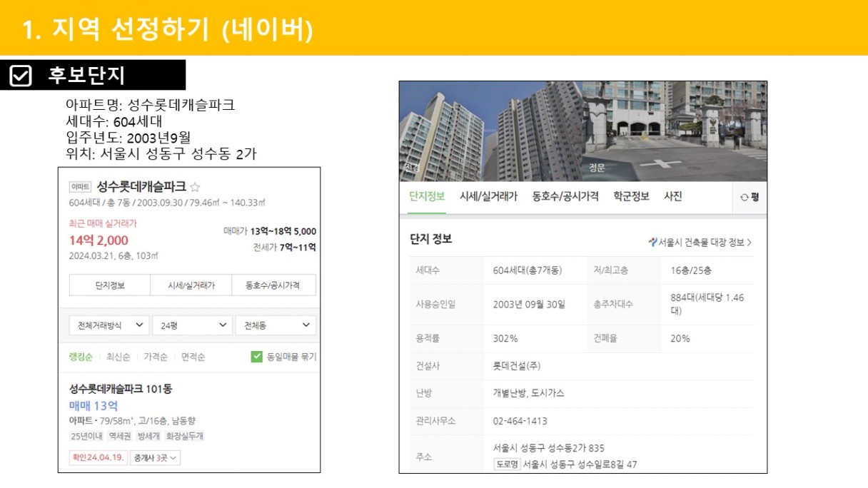Open the 24평 size dropdown

tap(192, 325)
